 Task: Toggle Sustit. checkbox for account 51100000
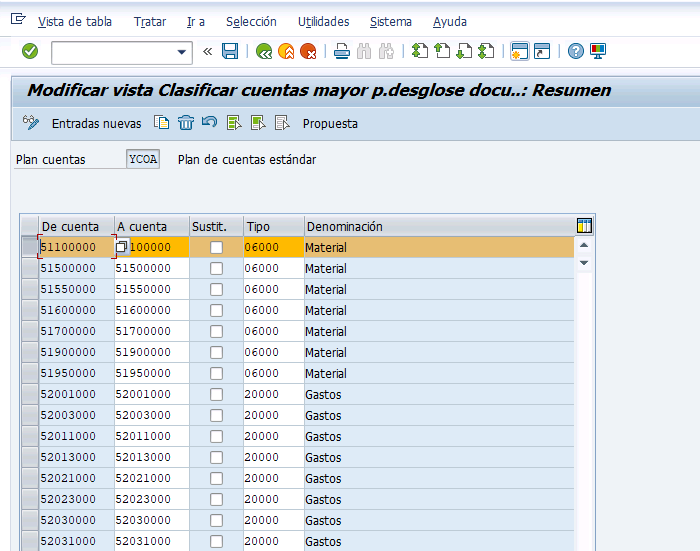click(217, 247)
